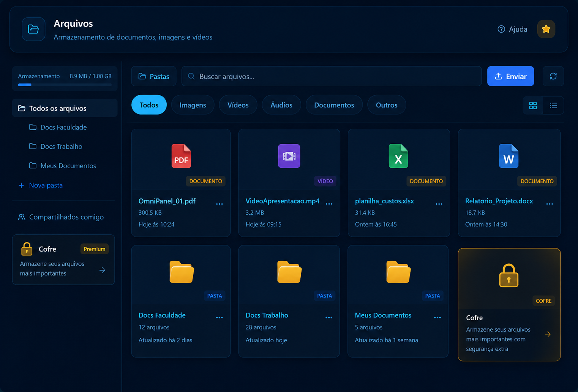This screenshot has height=392, width=578.
Task: Click the upload icon inside Enviar button
Action: coord(498,76)
